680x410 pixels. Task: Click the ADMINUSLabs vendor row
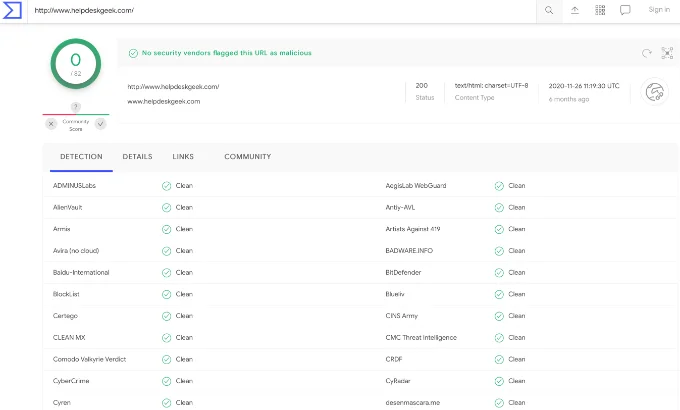point(210,186)
